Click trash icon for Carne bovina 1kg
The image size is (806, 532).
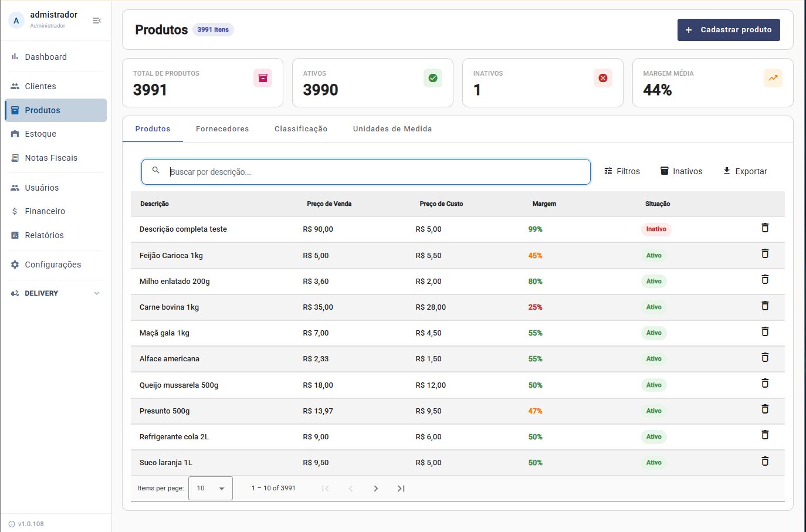pyautogui.click(x=765, y=306)
